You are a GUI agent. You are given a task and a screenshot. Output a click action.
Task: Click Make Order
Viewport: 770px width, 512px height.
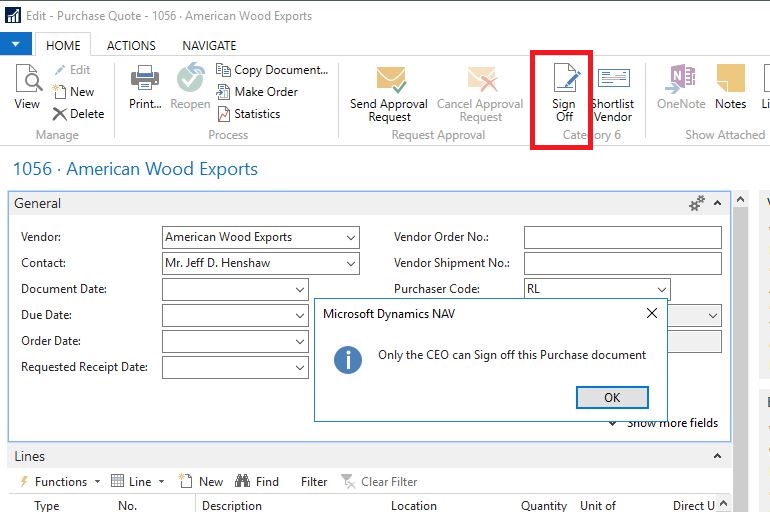click(x=257, y=92)
